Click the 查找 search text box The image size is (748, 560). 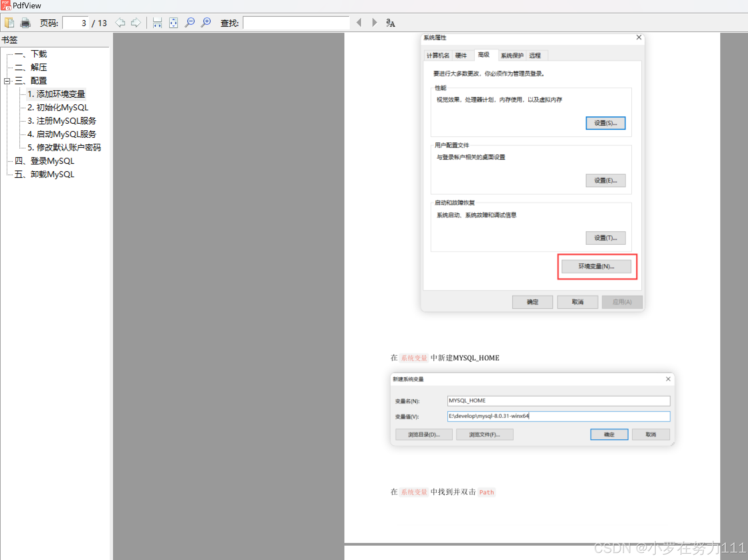[x=296, y=23]
